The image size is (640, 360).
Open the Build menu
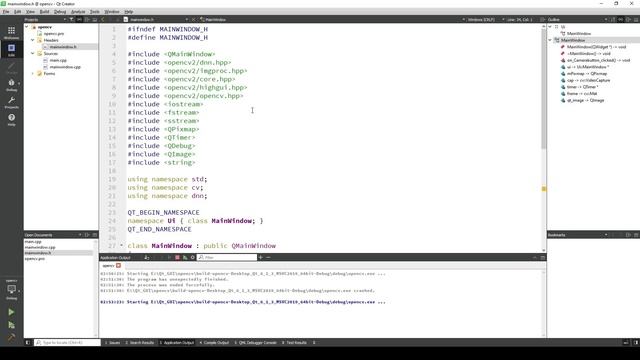(x=44, y=11)
